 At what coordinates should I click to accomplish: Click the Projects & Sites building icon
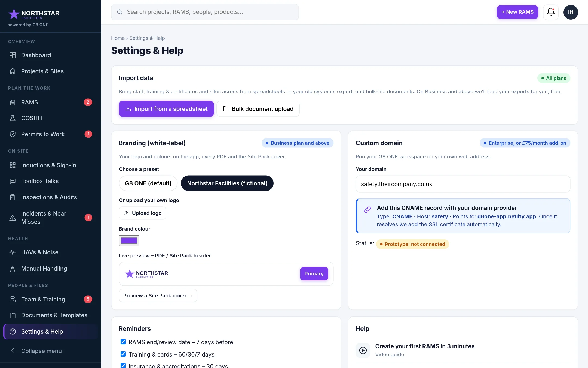pyautogui.click(x=13, y=71)
